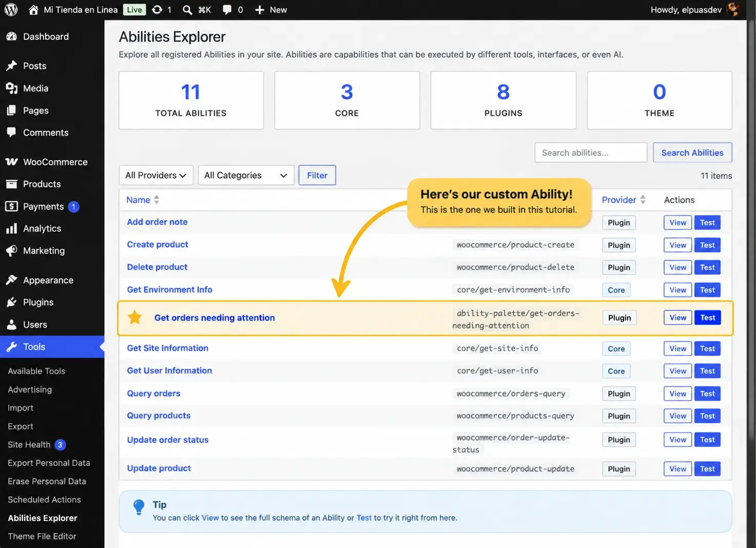
Task: Click the Dashboard gauge icon
Action: pos(11,36)
